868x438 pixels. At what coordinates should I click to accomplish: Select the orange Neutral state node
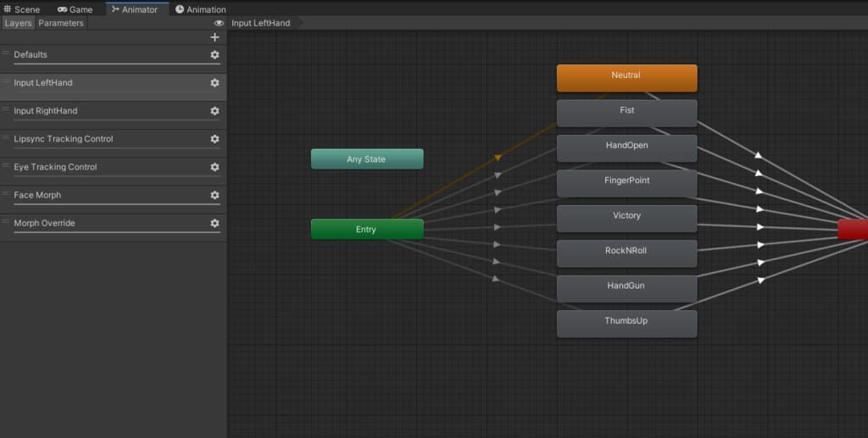626,78
